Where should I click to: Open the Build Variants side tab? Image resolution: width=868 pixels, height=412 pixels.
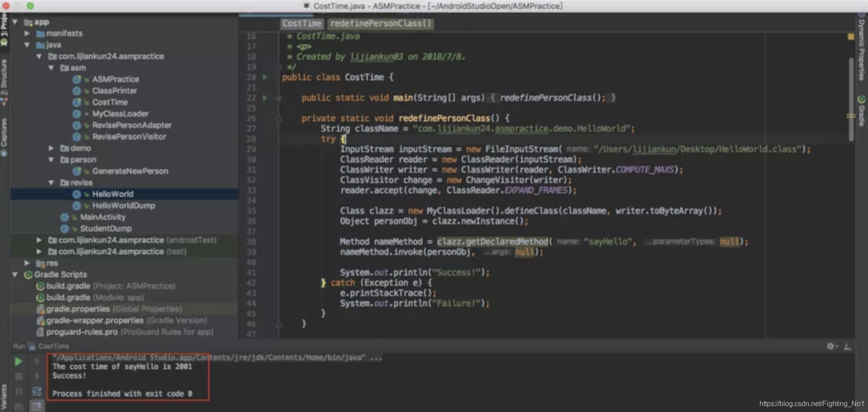point(4,397)
